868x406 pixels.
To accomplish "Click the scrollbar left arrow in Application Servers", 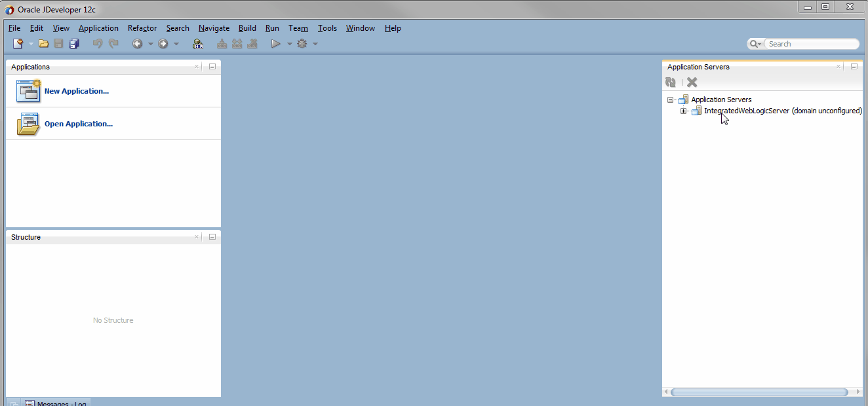I will [667, 392].
